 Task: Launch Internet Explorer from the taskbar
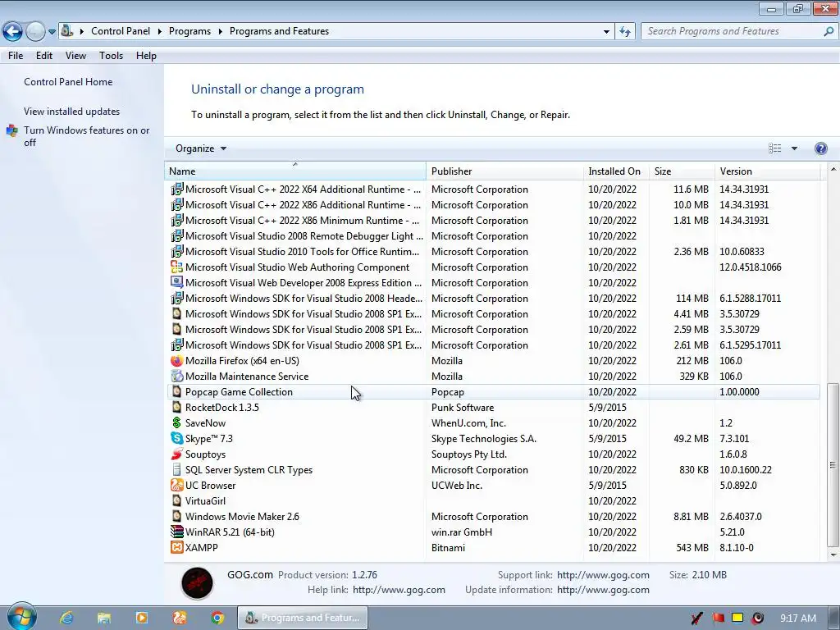66,618
